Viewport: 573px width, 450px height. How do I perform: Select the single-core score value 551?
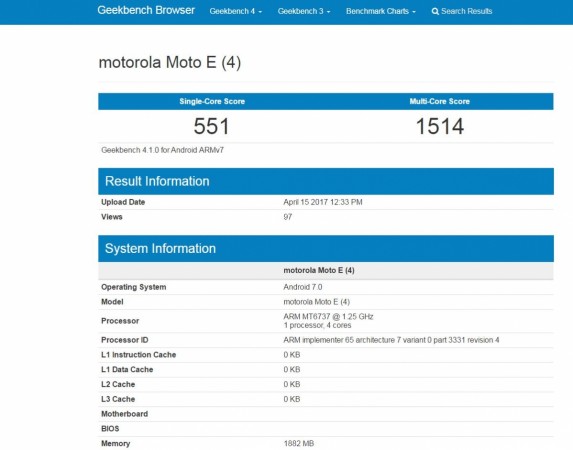[211, 126]
